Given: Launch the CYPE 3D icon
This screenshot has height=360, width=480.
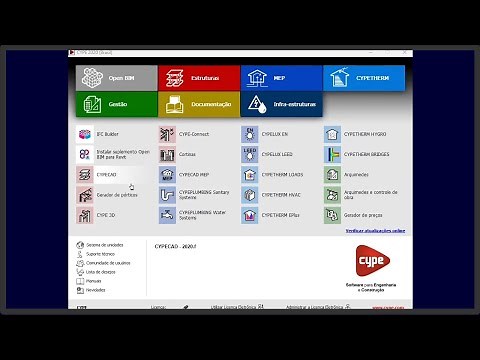Looking at the screenshot, I should (85, 215).
